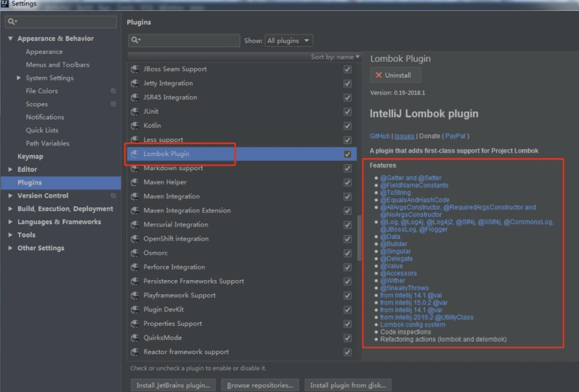
Task: Uncheck the Osmorc plugin checkbox
Action: [x=348, y=253]
